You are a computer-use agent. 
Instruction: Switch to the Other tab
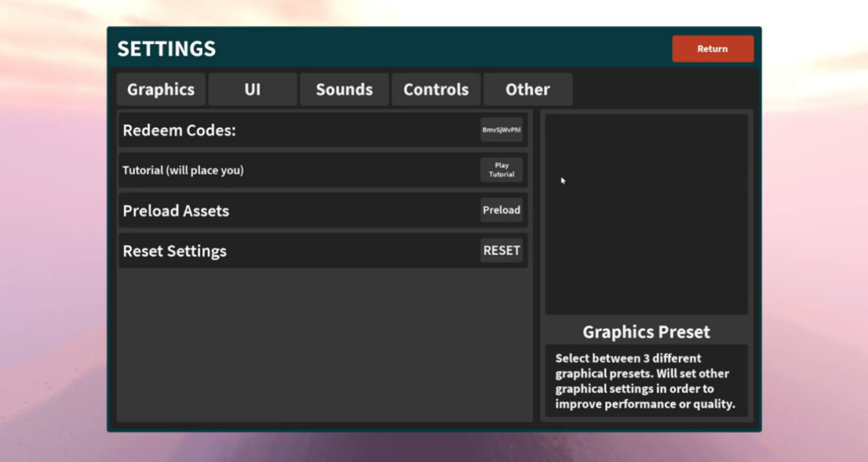527,89
